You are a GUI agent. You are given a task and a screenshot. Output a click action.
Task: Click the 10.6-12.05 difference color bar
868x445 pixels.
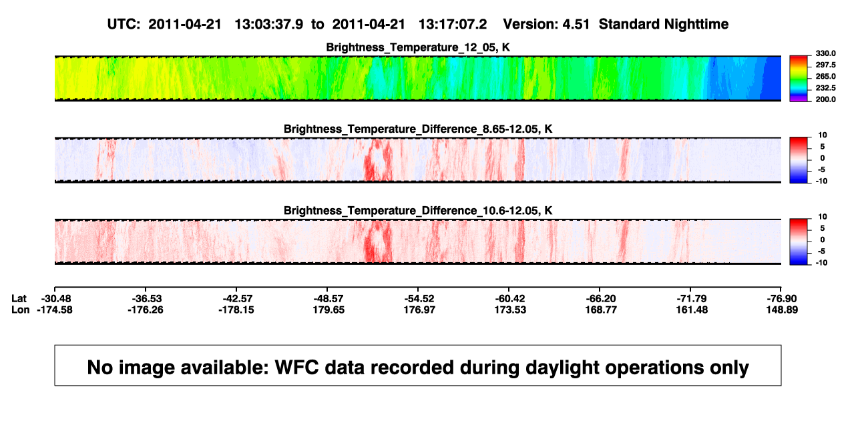[x=799, y=242]
